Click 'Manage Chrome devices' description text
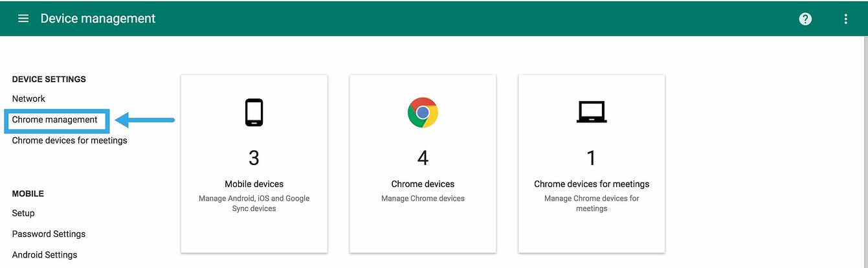Viewport: 868px width, 268px height. (x=423, y=198)
